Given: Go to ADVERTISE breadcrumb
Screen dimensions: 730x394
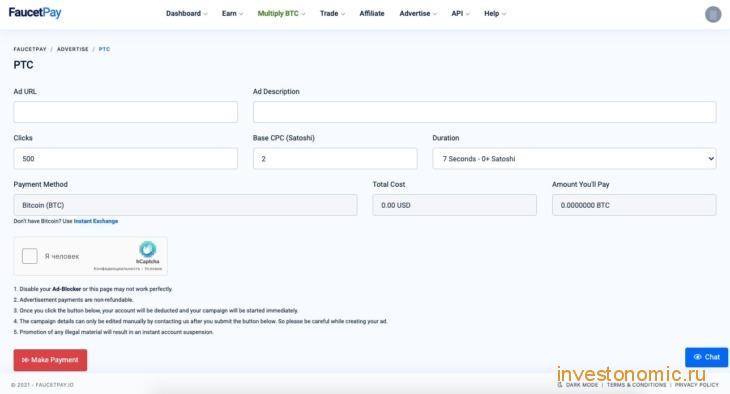Looking at the screenshot, I should coord(73,49).
